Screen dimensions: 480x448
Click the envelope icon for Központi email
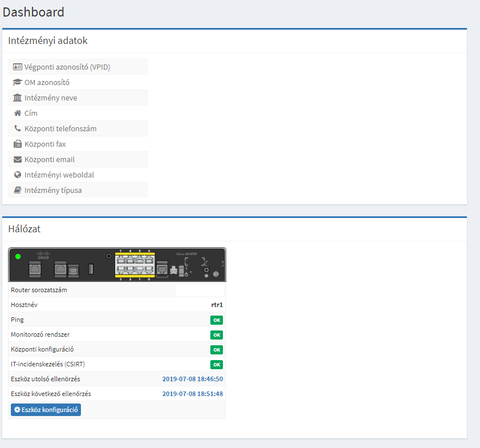pos(18,159)
